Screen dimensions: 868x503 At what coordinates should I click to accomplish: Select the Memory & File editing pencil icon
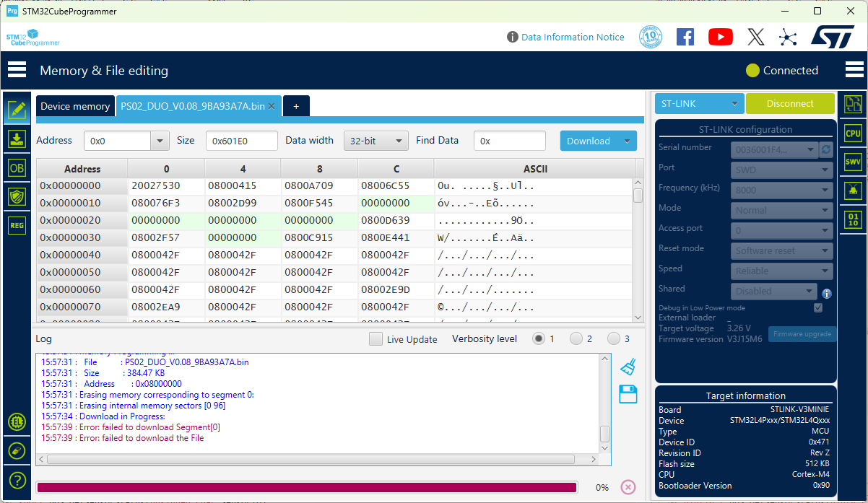coord(17,110)
